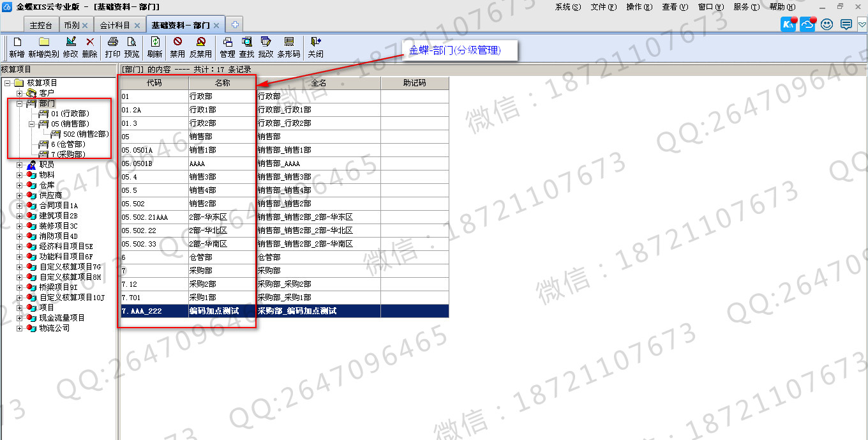Switch to the 会计科目 tab
This screenshot has height=440, width=868.
point(115,26)
